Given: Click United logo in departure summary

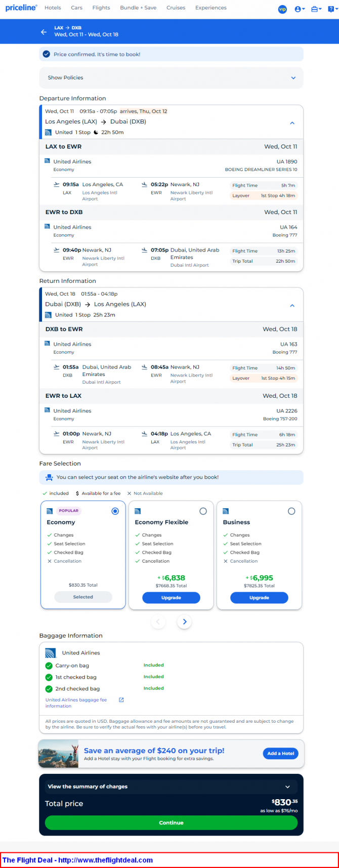Looking at the screenshot, I should pyautogui.click(x=48, y=132).
